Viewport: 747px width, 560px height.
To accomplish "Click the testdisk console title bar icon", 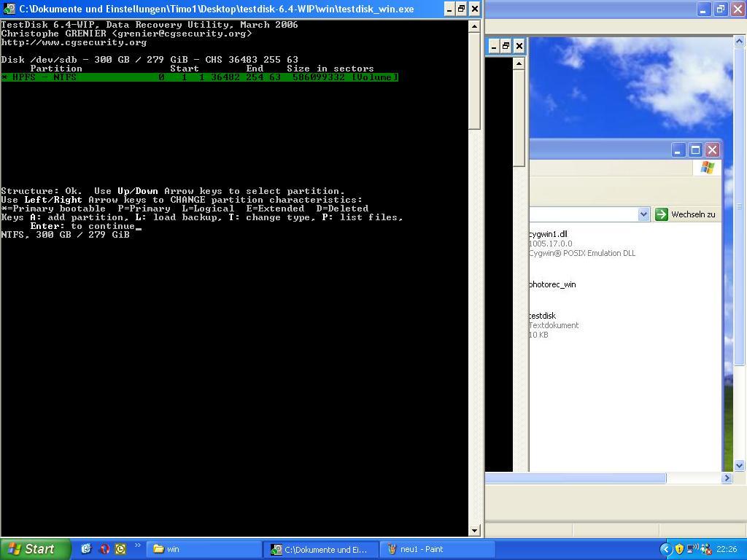I will pos(9,9).
